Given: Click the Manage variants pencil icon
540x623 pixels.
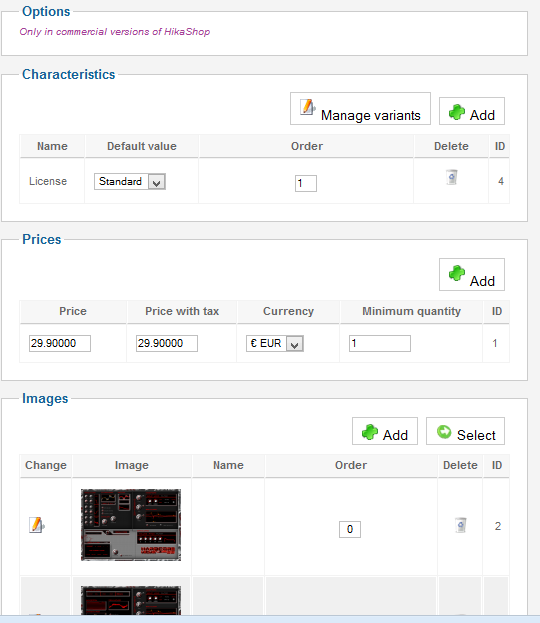Looking at the screenshot, I should point(308,107).
